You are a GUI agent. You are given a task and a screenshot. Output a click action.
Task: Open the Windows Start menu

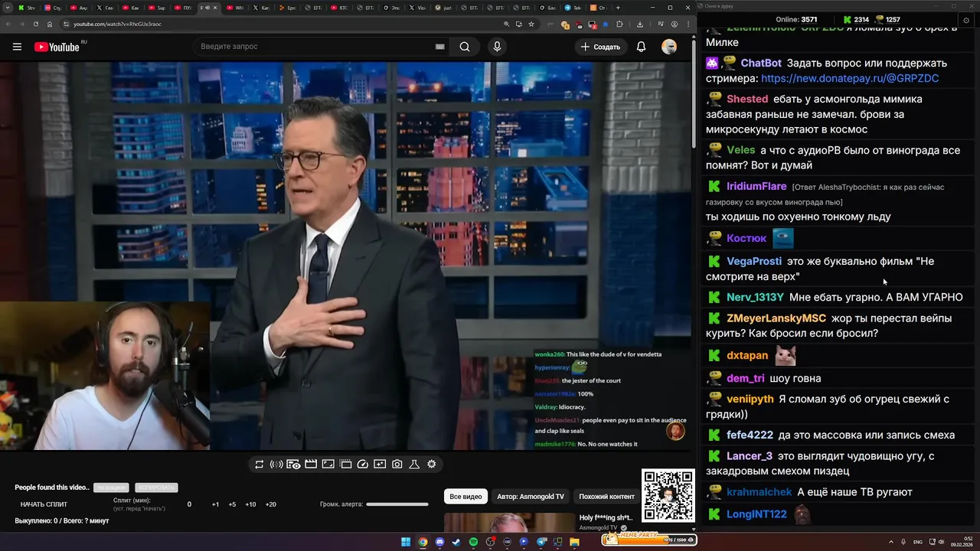point(406,542)
